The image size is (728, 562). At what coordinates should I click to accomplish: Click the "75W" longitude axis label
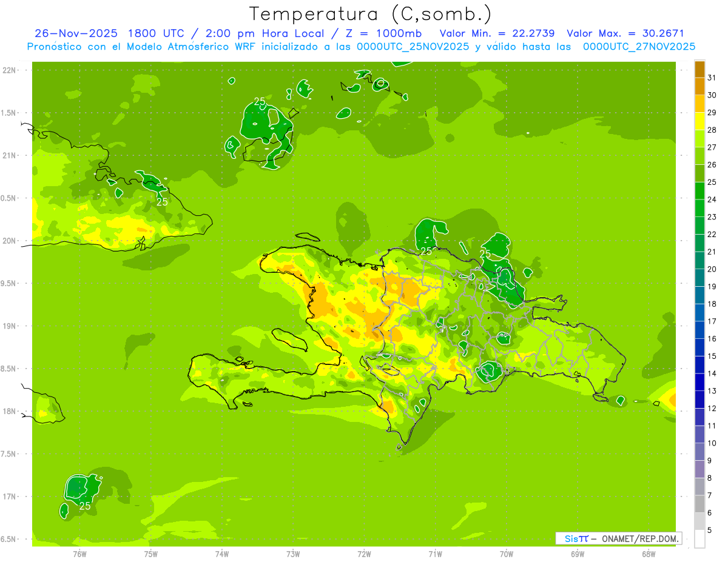coord(151,554)
